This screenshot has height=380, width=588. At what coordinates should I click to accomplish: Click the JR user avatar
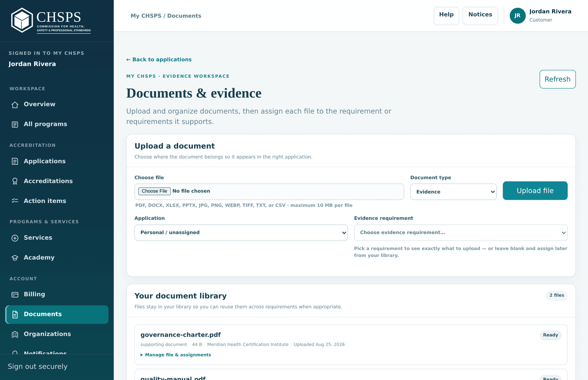coord(517,16)
